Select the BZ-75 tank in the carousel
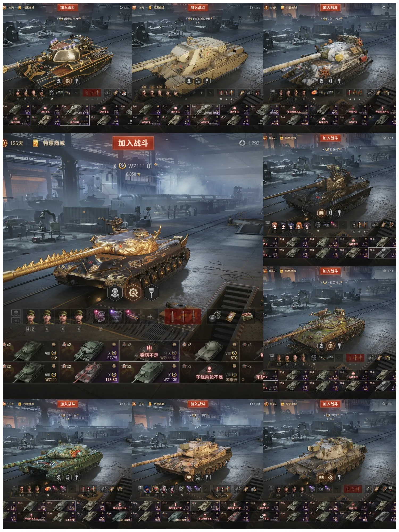This screenshot has height=532, width=399. coord(89,351)
